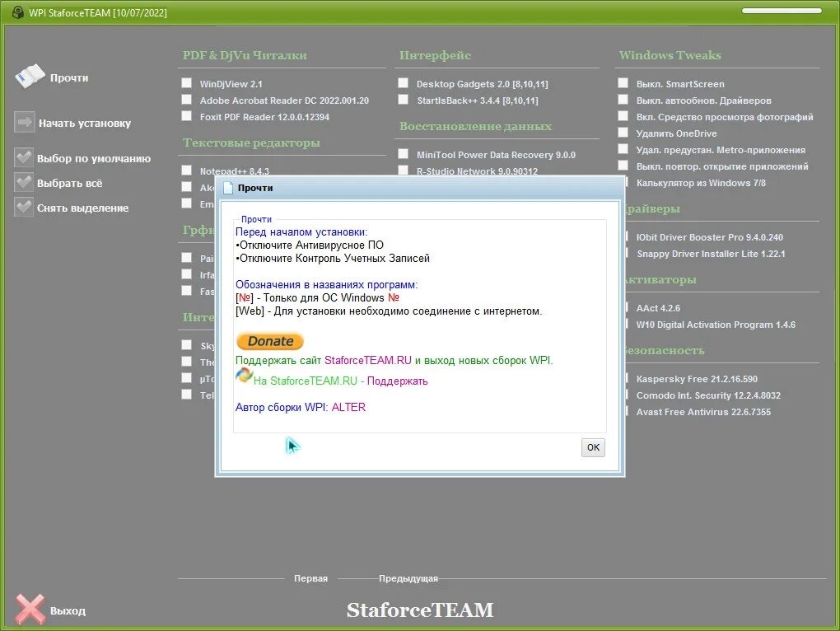The image size is (840, 631).
Task: Check Foxit PDF Reader checkbox
Action: 186,116
